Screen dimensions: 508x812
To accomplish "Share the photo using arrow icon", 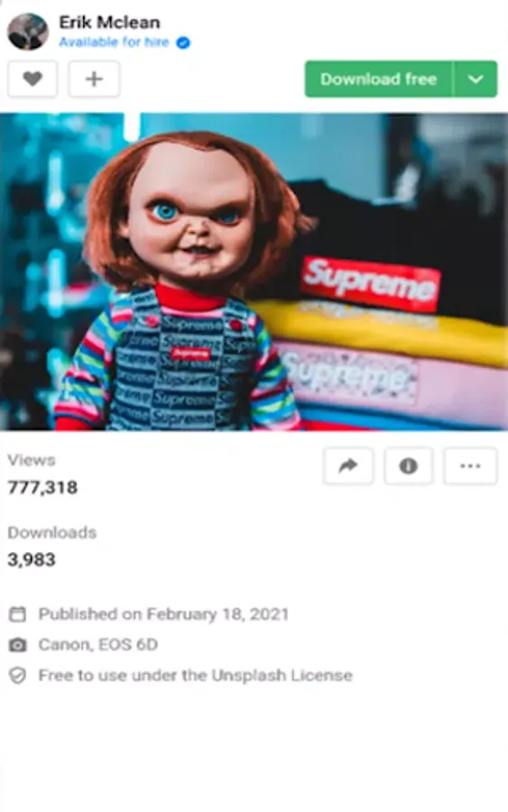I will (348, 466).
